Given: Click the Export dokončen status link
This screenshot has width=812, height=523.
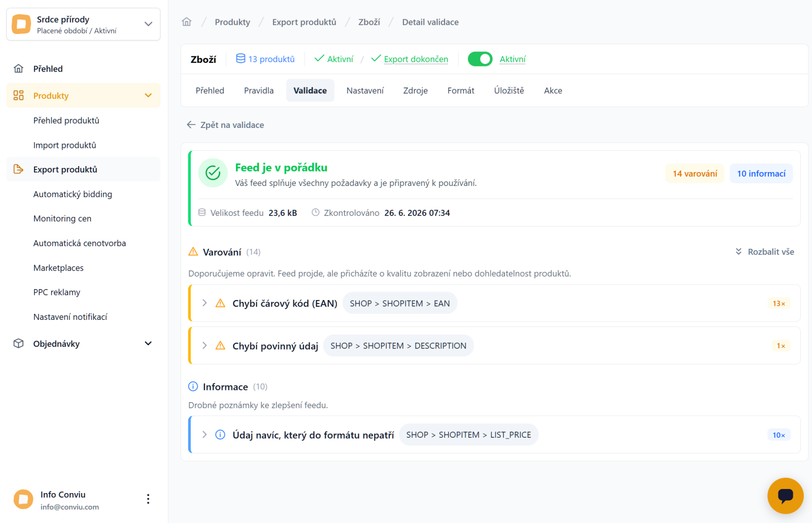Looking at the screenshot, I should point(416,59).
